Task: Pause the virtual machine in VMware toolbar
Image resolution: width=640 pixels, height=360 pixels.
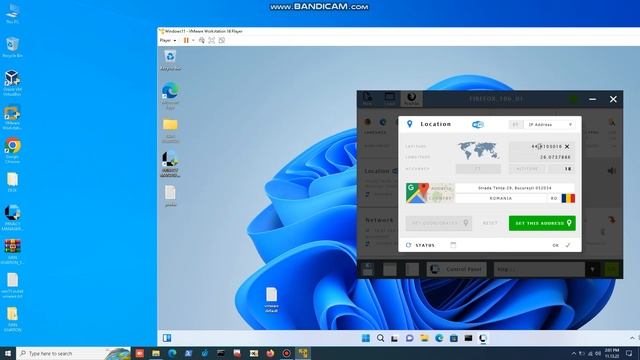Action: click(x=186, y=40)
